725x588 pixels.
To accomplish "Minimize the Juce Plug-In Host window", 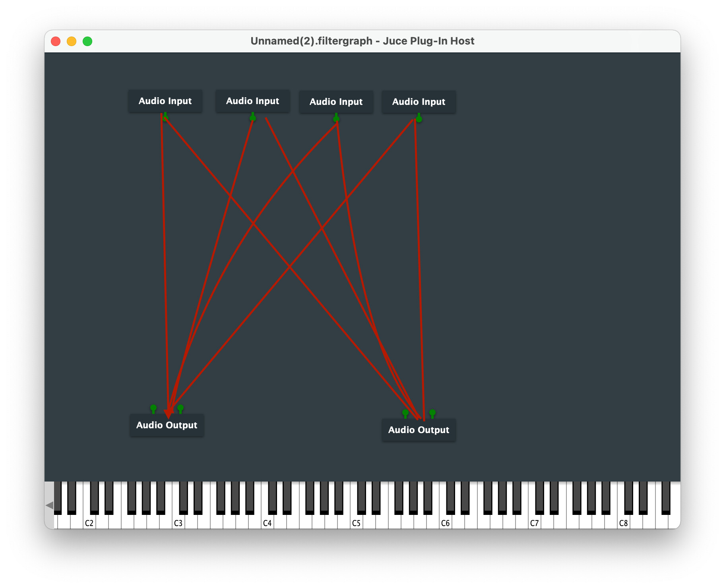I will 72,41.
